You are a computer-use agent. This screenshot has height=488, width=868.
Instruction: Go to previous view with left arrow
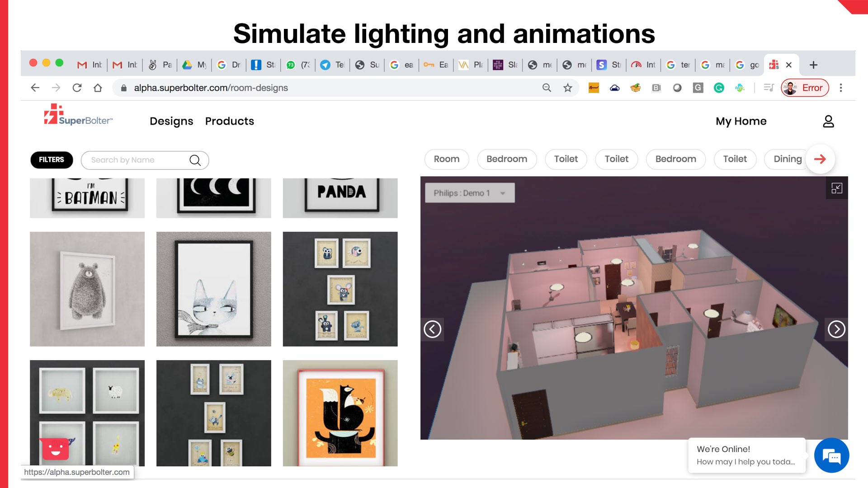[432, 329]
